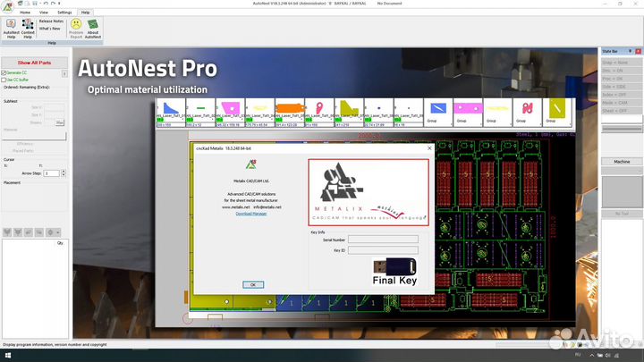Image resolution: width=644 pixels, height=362 pixels.
Task: Click the Serial Number field
Action: (x=383, y=239)
